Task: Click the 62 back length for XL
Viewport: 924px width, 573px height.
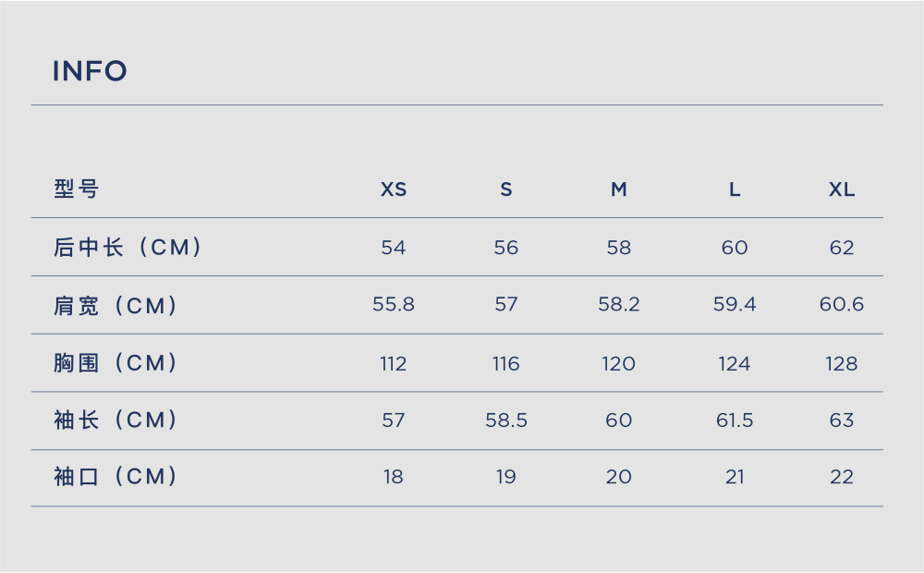Action: pos(842,248)
